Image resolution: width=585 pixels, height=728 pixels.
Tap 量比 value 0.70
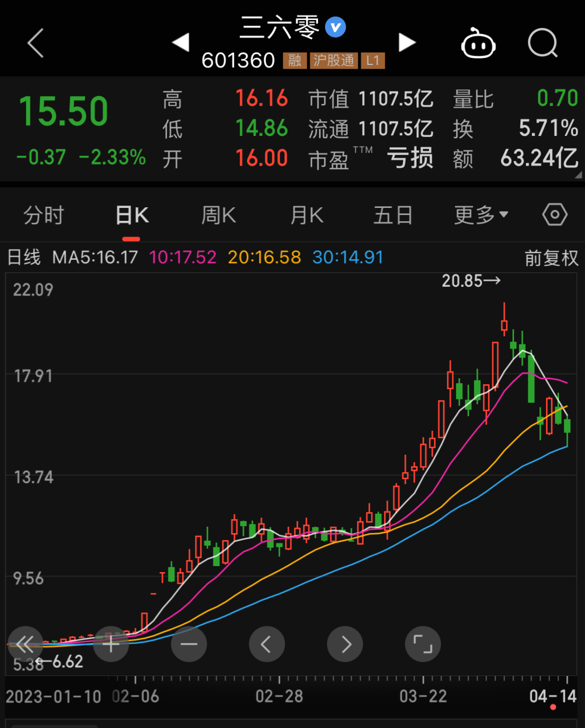click(x=557, y=99)
